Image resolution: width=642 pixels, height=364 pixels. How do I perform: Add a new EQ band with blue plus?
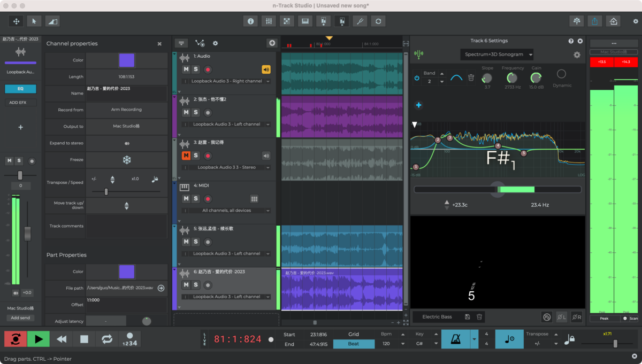(418, 105)
